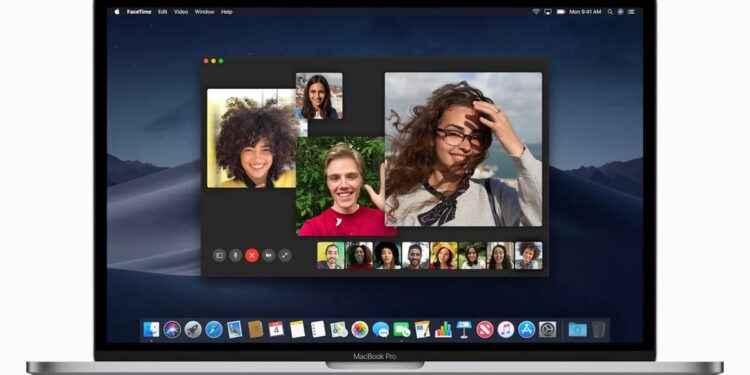
Task: Open the AirPlay display menu icon
Action: coord(548,12)
